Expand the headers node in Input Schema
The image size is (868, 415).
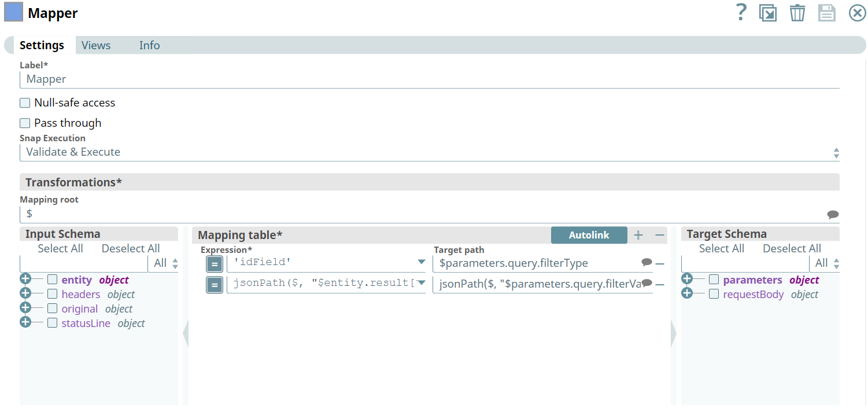click(25, 293)
